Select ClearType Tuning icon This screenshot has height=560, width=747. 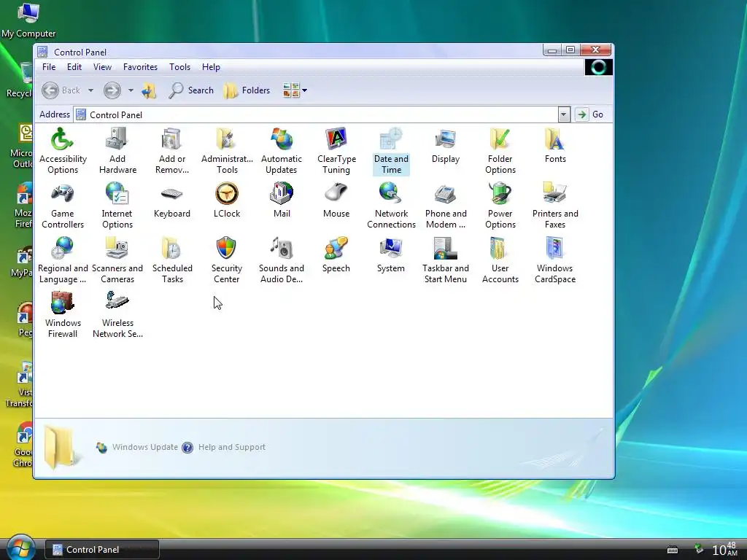[x=336, y=150]
